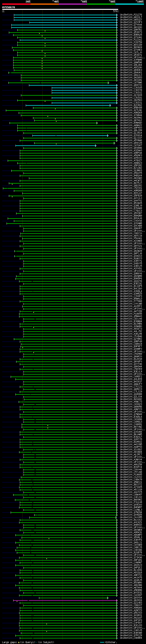Choose hit UniRef100_Q9M7R2
Image resolution: width=146 pixels, height=644 pixels.
pos(131,30)
